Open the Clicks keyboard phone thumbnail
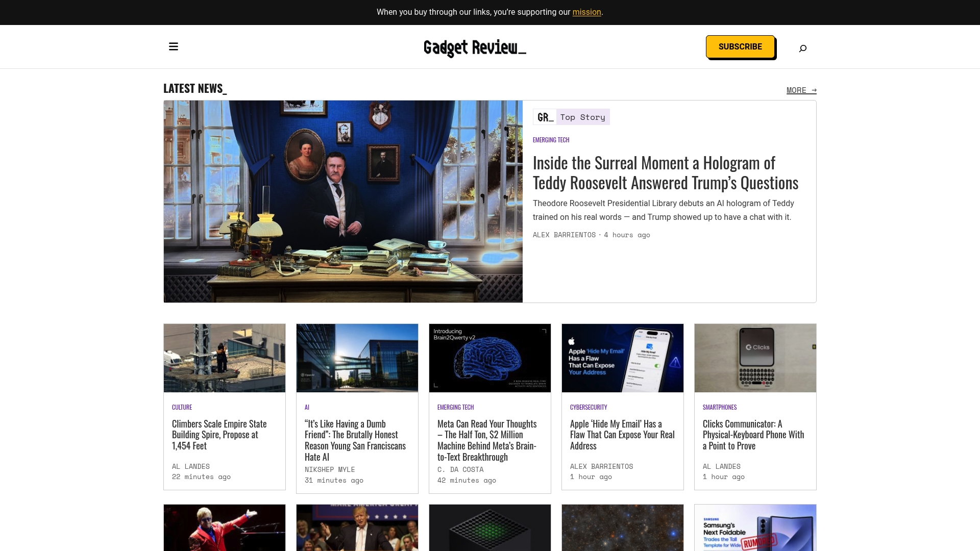Screen dimensions: 980x551 click(755, 358)
